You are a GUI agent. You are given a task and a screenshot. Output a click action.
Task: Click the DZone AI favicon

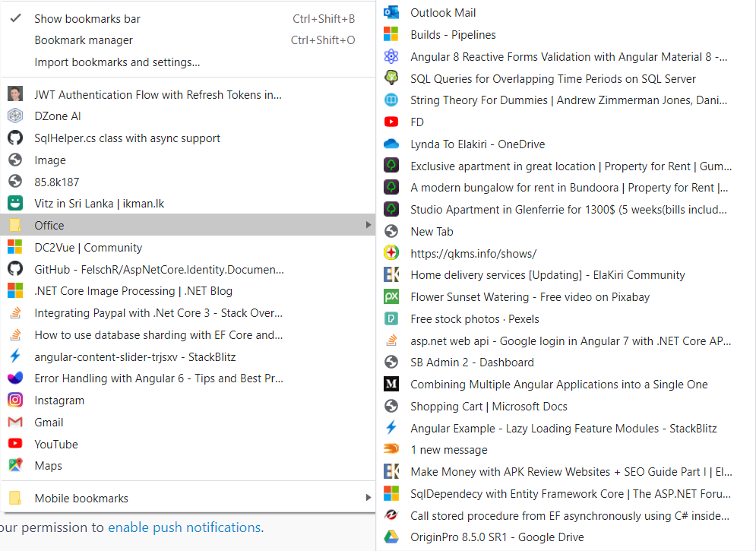(15, 116)
